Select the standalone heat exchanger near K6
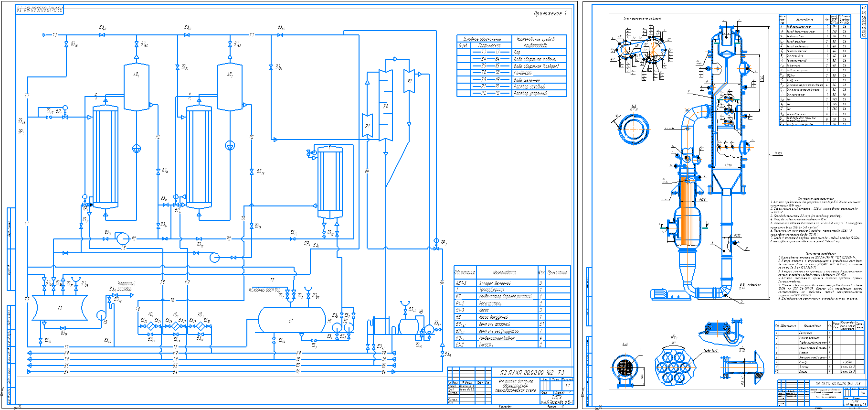The image size is (868, 410). tap(330, 182)
